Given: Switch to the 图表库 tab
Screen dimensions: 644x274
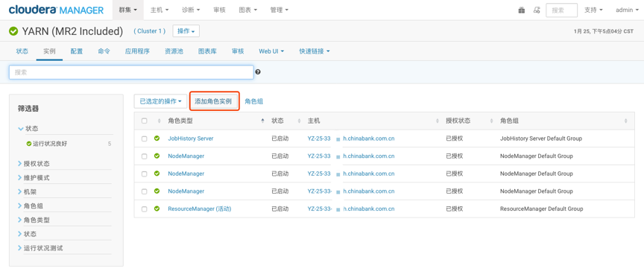Looking at the screenshot, I should tap(207, 51).
